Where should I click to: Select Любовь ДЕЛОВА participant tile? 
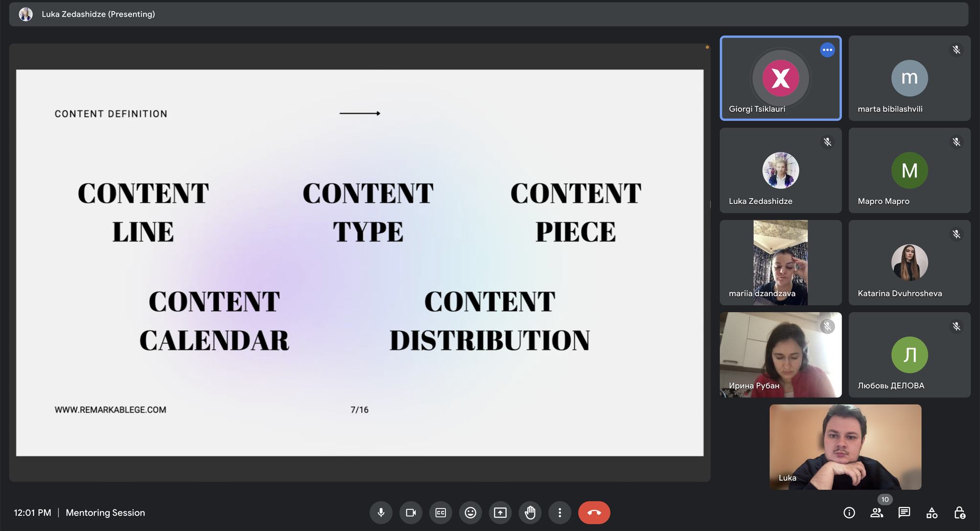[x=910, y=355]
